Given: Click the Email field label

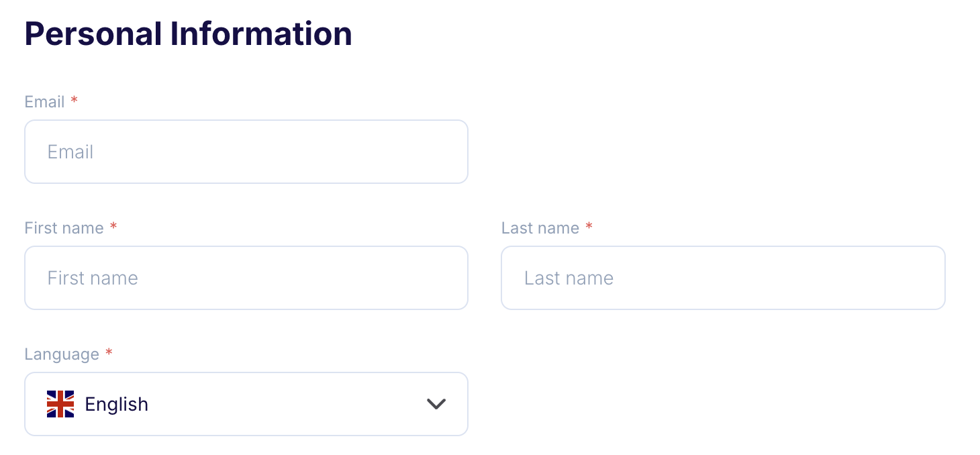Looking at the screenshot, I should (44, 102).
